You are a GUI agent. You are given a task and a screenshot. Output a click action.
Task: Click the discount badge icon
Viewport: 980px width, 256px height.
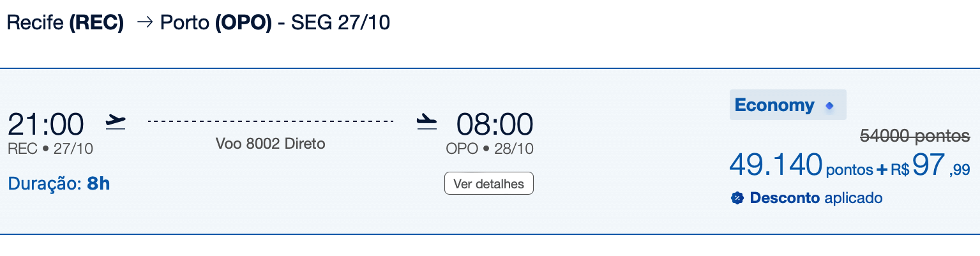point(737,199)
